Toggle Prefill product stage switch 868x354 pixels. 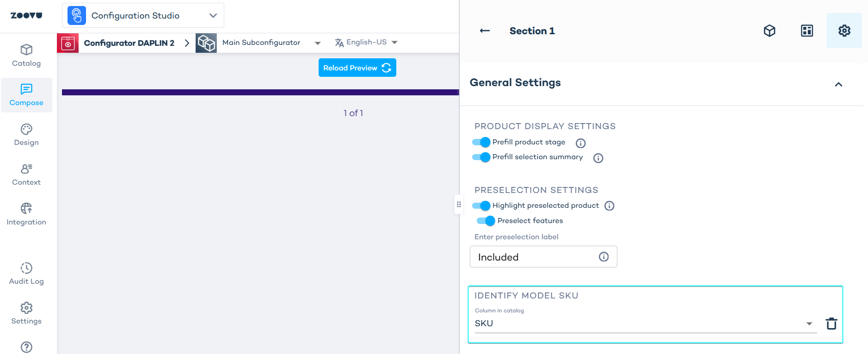pos(481,142)
